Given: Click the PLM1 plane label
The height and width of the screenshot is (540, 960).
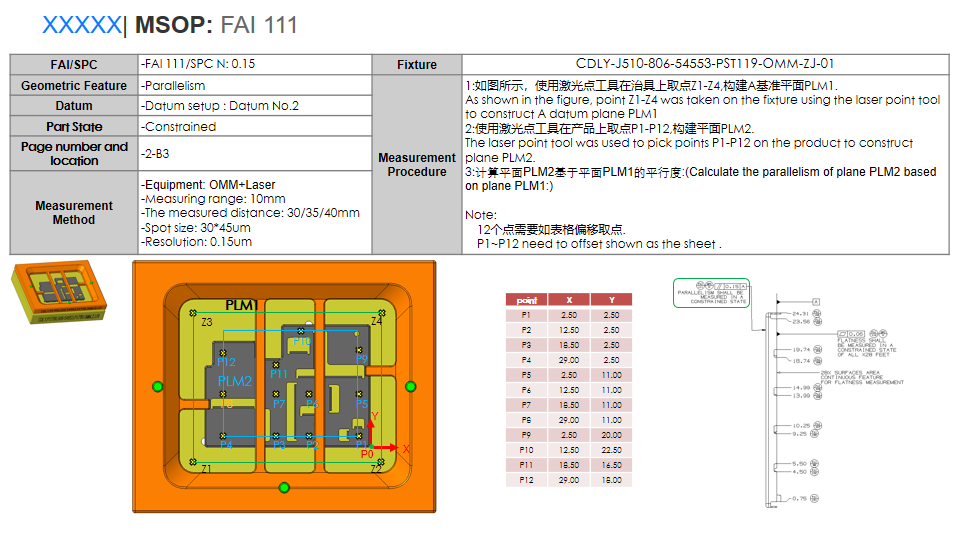Looking at the screenshot, I should [x=242, y=304].
